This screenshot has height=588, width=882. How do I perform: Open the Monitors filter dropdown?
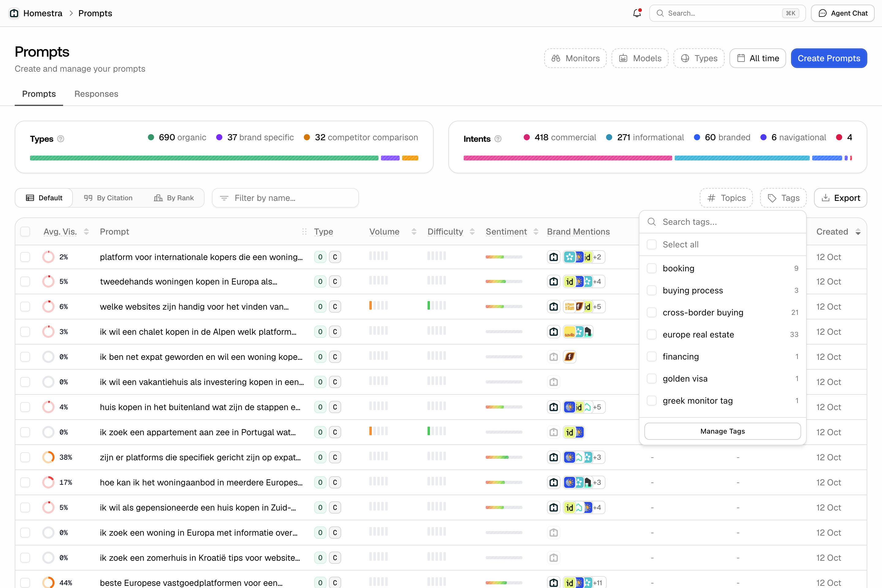pyautogui.click(x=575, y=58)
